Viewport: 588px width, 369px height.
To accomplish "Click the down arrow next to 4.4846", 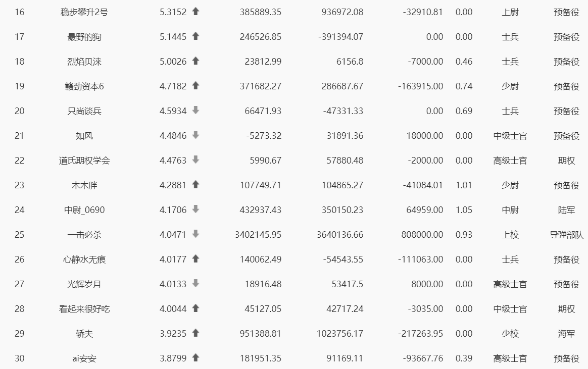I will coord(195,135).
